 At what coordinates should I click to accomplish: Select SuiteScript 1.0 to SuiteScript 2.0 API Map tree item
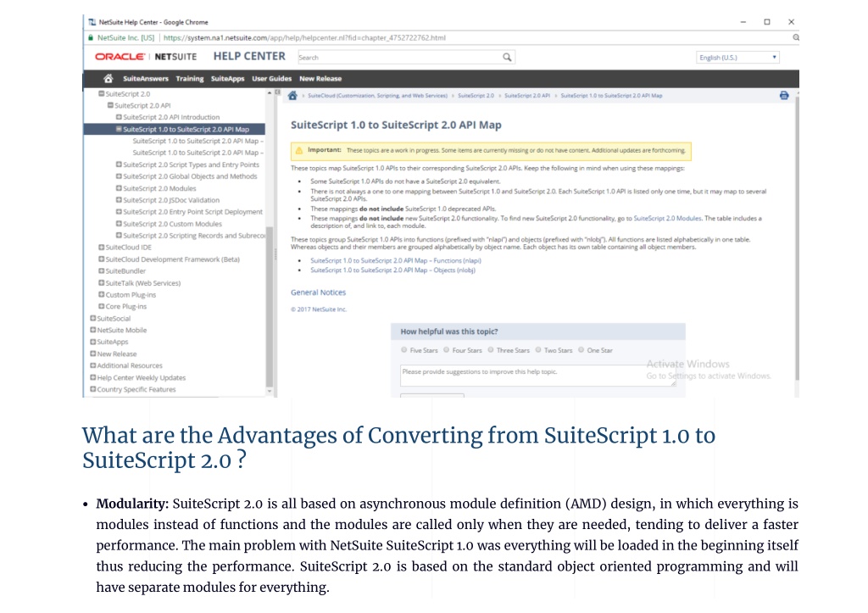[x=186, y=129]
